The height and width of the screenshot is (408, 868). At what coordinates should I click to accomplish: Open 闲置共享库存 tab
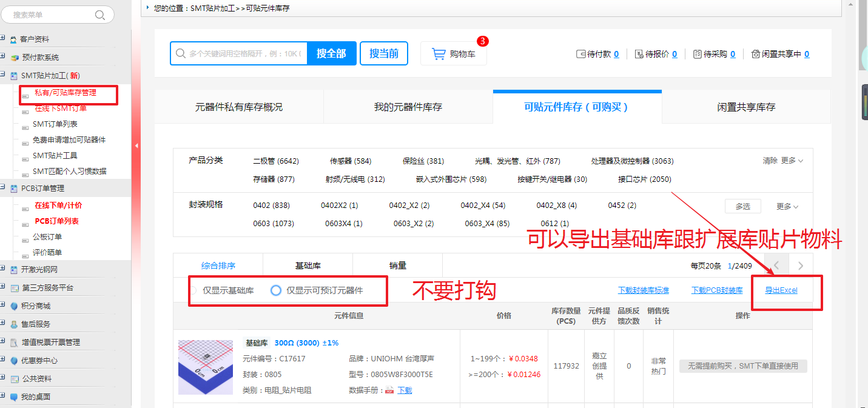[746, 107]
